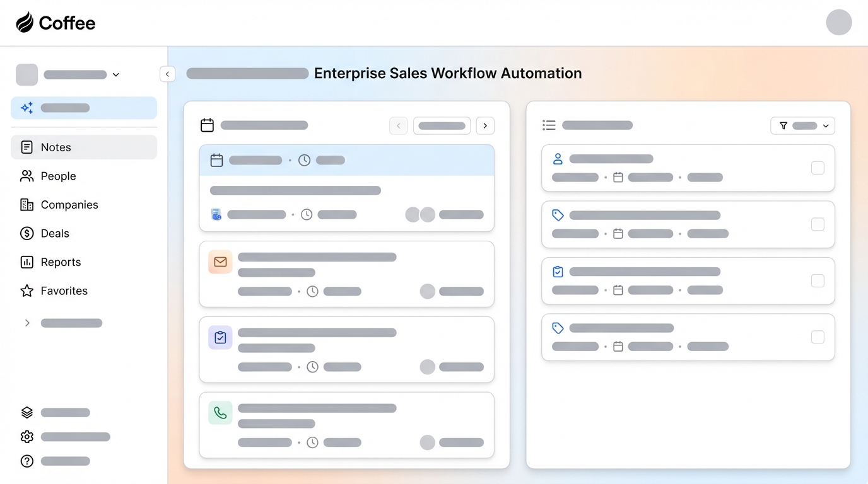Open the Notes section
Image resolution: width=868 pixels, height=484 pixels.
(56, 147)
